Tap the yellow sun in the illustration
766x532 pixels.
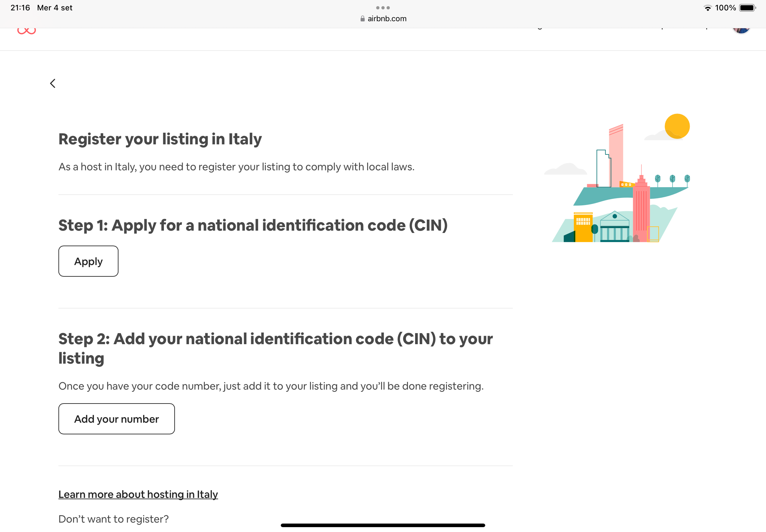678,126
